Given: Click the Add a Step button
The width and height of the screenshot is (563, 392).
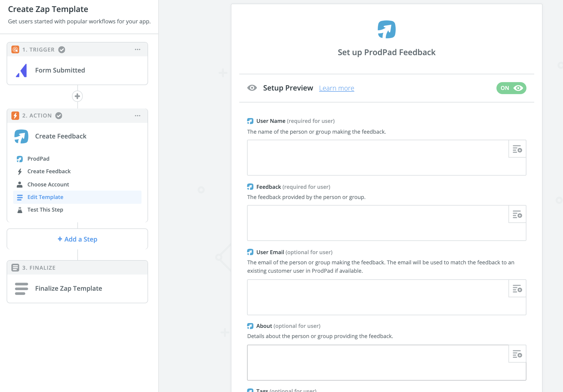Looking at the screenshot, I should pyautogui.click(x=77, y=239).
